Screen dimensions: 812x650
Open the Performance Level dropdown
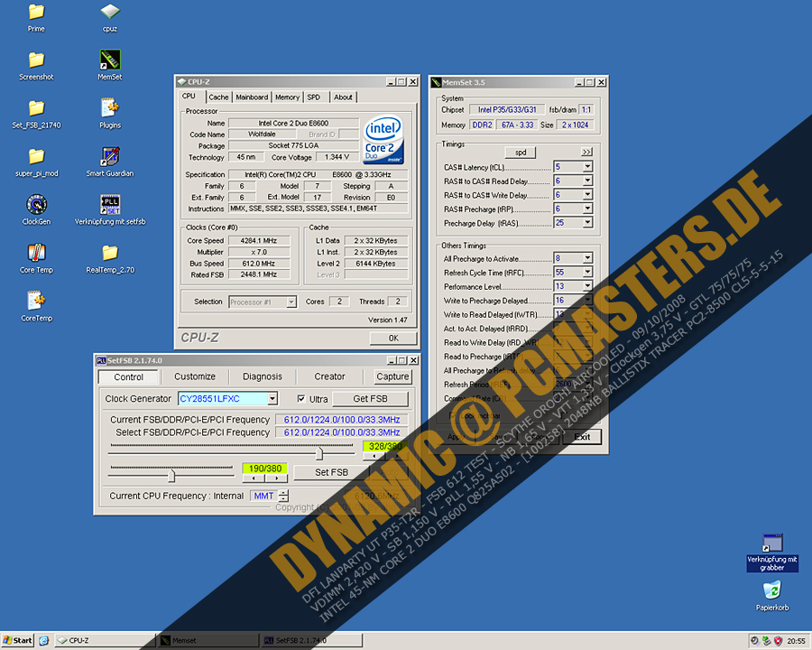click(587, 286)
